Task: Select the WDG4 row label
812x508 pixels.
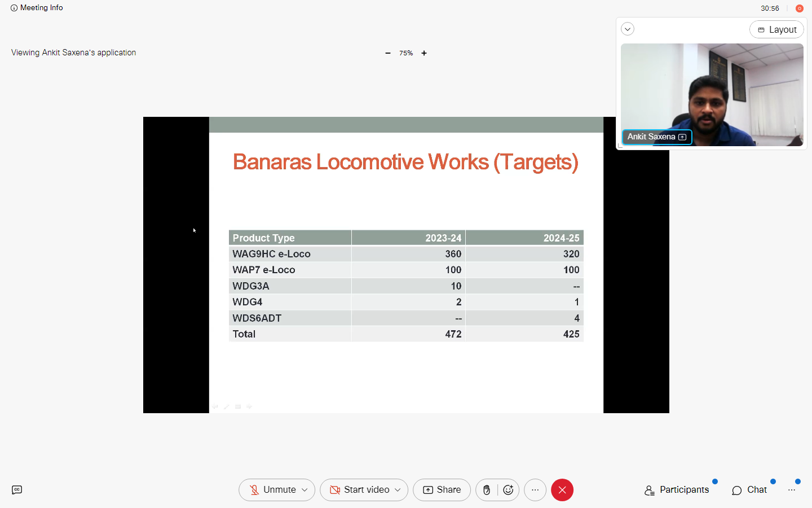Action: 248,302
